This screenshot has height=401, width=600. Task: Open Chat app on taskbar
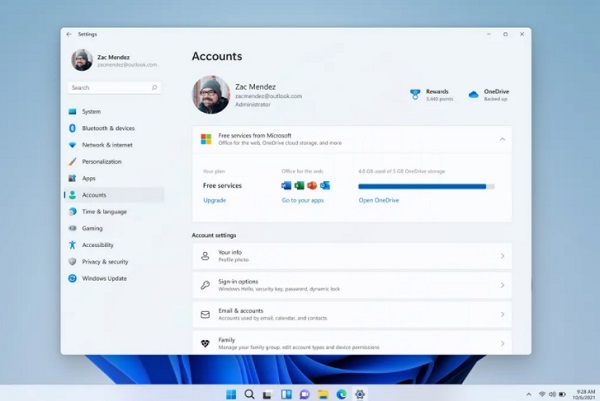pos(305,394)
